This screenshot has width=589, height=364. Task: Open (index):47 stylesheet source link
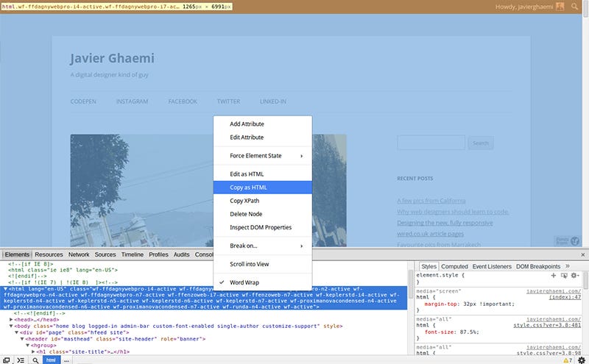565,297
